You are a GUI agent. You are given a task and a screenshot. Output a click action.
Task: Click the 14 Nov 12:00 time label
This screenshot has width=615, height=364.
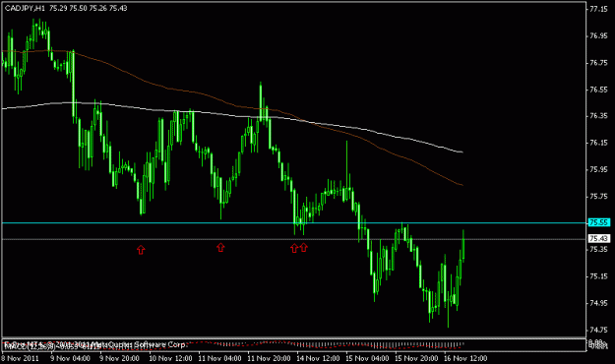(318, 358)
